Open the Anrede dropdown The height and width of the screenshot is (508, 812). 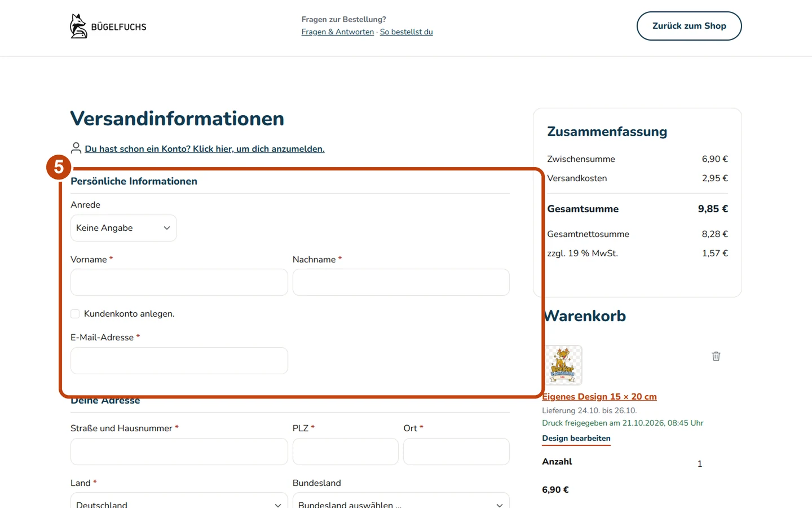123,228
